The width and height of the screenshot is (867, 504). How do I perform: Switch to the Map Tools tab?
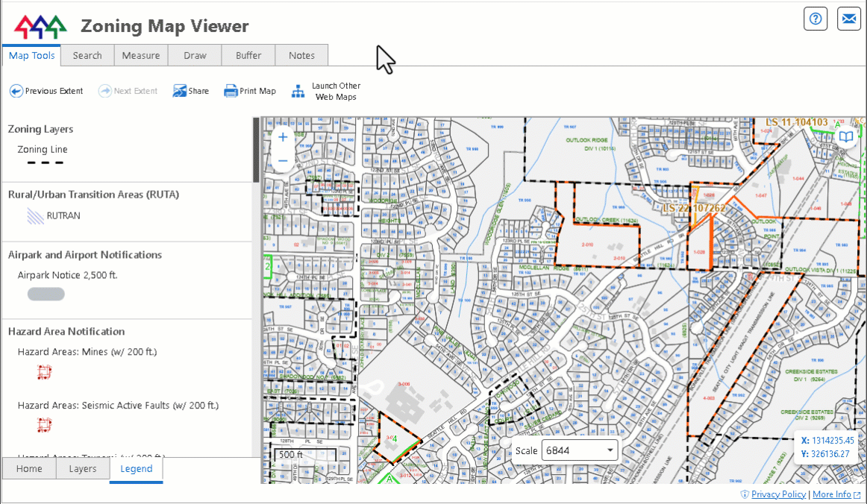tap(31, 55)
